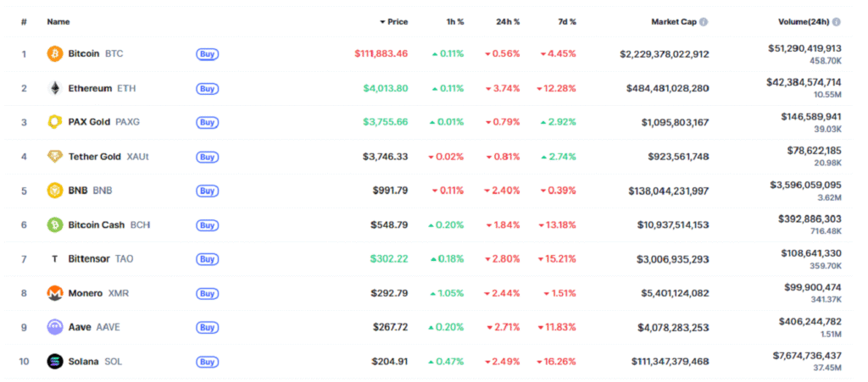This screenshot has width=868, height=382.
Task: Click the # rank column header
Action: click(x=24, y=22)
